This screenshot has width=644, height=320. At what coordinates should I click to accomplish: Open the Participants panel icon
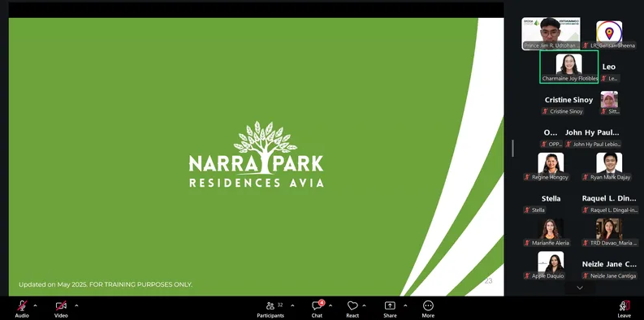tap(270, 306)
